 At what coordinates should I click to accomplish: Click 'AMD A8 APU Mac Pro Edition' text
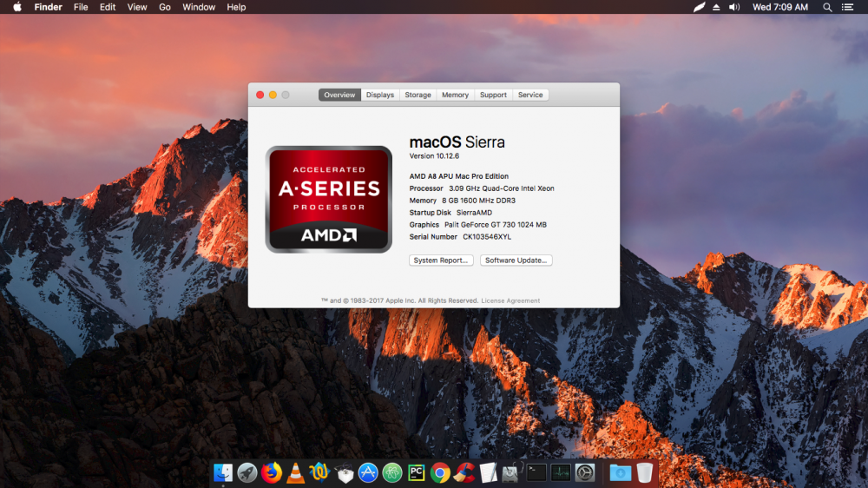pos(459,176)
